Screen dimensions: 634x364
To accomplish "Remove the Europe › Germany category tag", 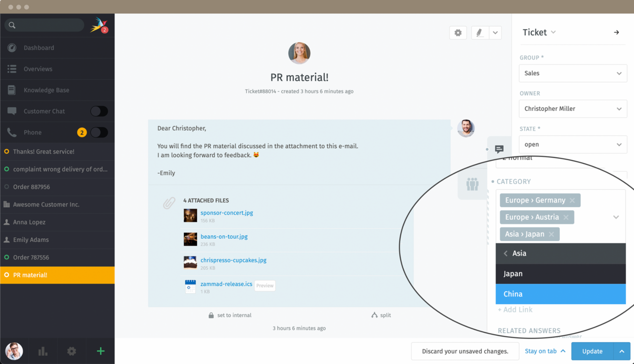I will [x=573, y=201].
